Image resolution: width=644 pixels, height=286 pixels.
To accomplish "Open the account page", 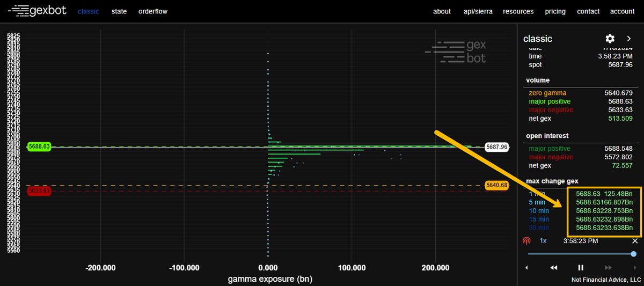I will [623, 11].
